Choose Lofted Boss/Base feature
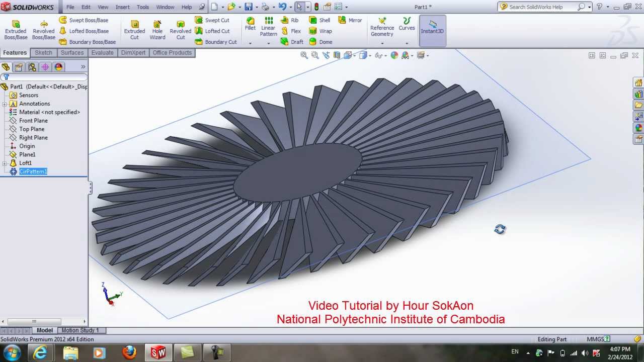The width and height of the screenshot is (644, 362). coord(84,31)
